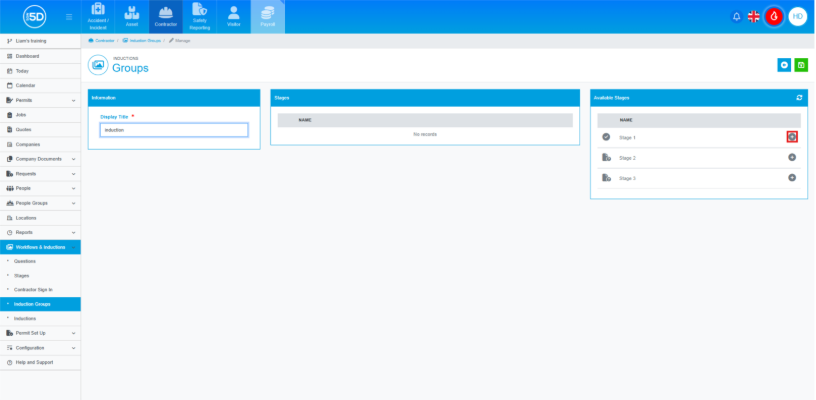816x400 pixels.
Task: Click the green save button
Action: click(x=801, y=65)
